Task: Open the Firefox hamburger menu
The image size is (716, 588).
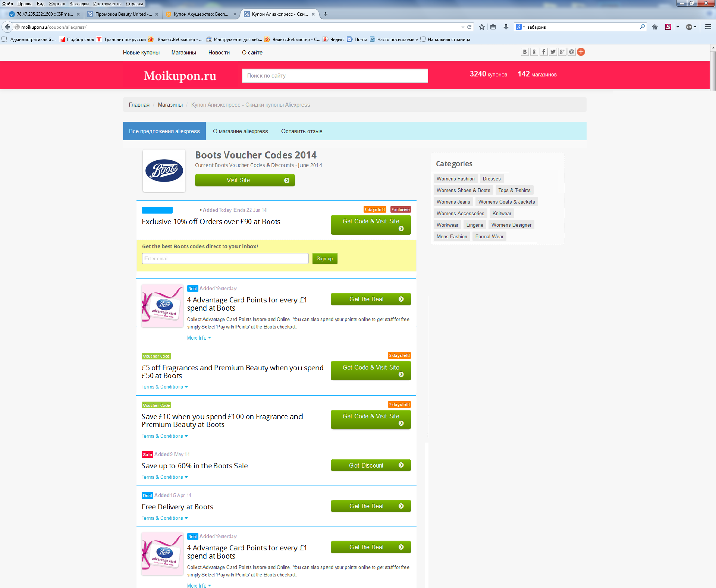Action: coord(708,27)
